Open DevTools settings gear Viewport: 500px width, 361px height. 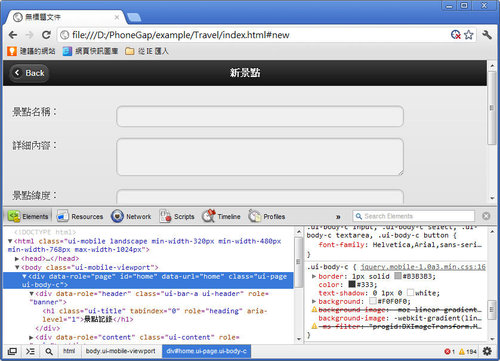(487, 351)
